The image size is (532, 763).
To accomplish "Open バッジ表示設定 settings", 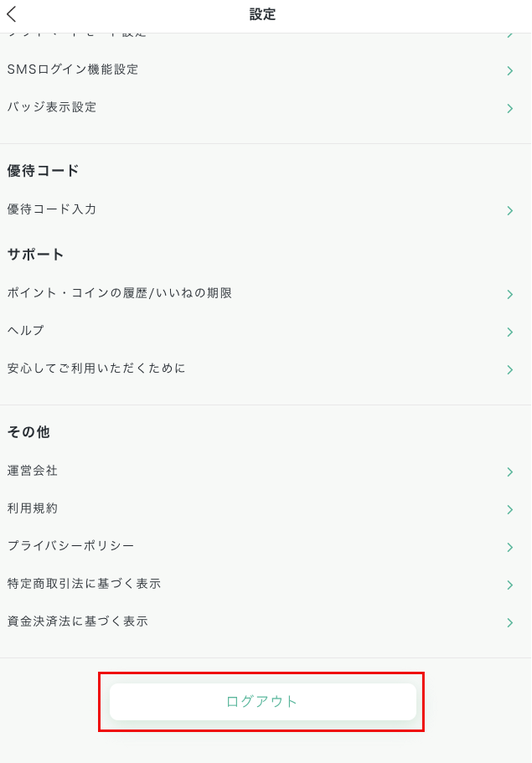I will point(52,107).
